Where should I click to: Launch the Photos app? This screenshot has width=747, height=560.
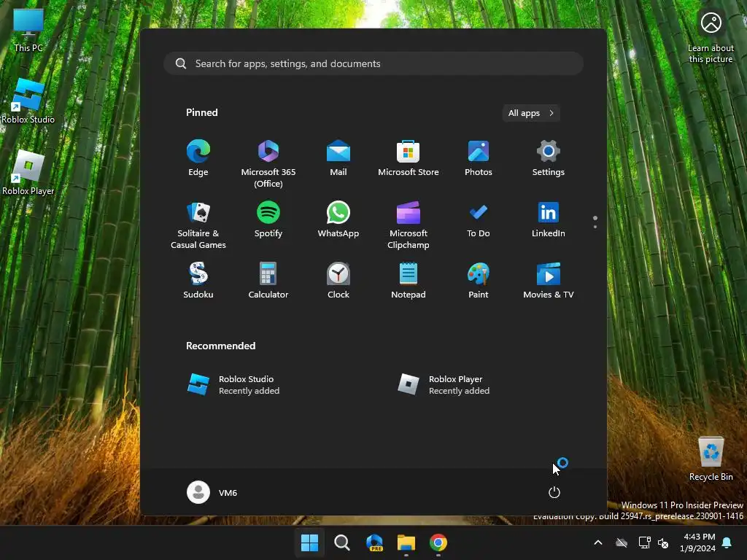[x=479, y=158]
